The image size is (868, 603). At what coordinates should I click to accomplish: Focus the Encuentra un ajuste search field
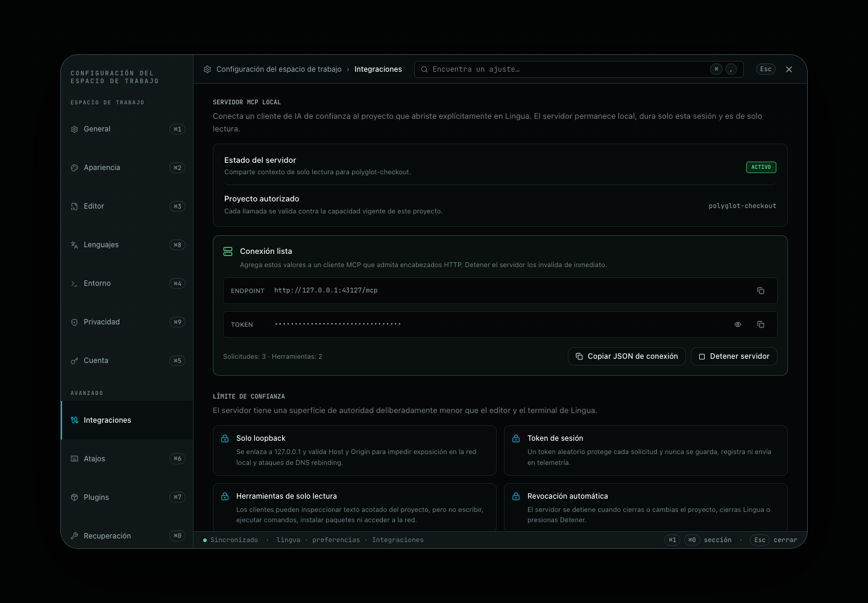coord(579,69)
